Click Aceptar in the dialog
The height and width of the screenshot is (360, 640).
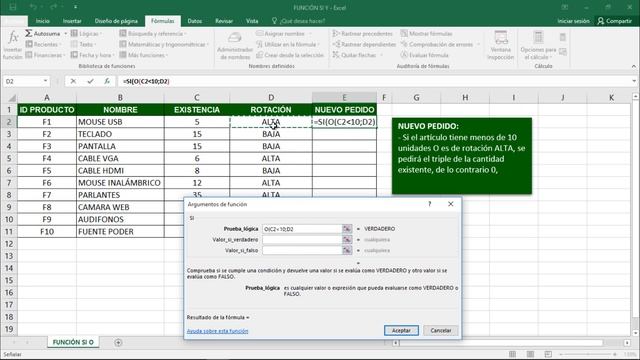point(401,330)
